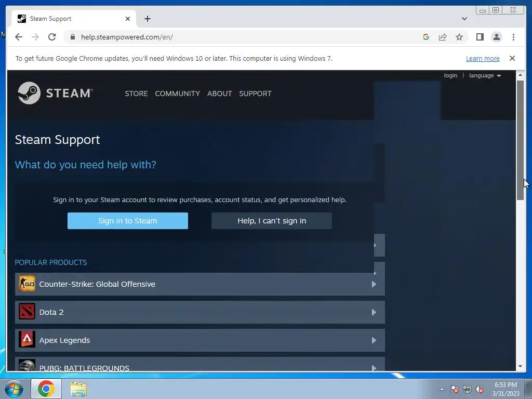Click the padlock site info icon
The width and height of the screenshot is (532, 399).
point(73,37)
